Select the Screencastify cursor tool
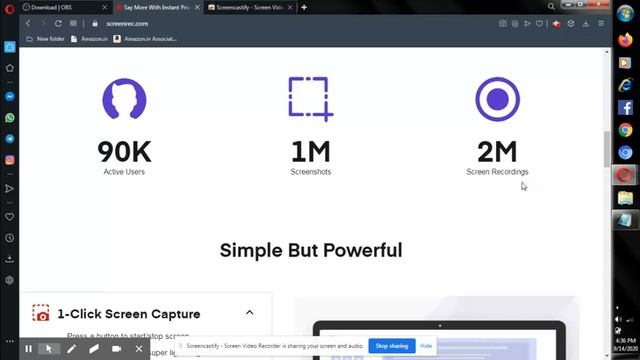The width and height of the screenshot is (640, 360). click(49, 349)
